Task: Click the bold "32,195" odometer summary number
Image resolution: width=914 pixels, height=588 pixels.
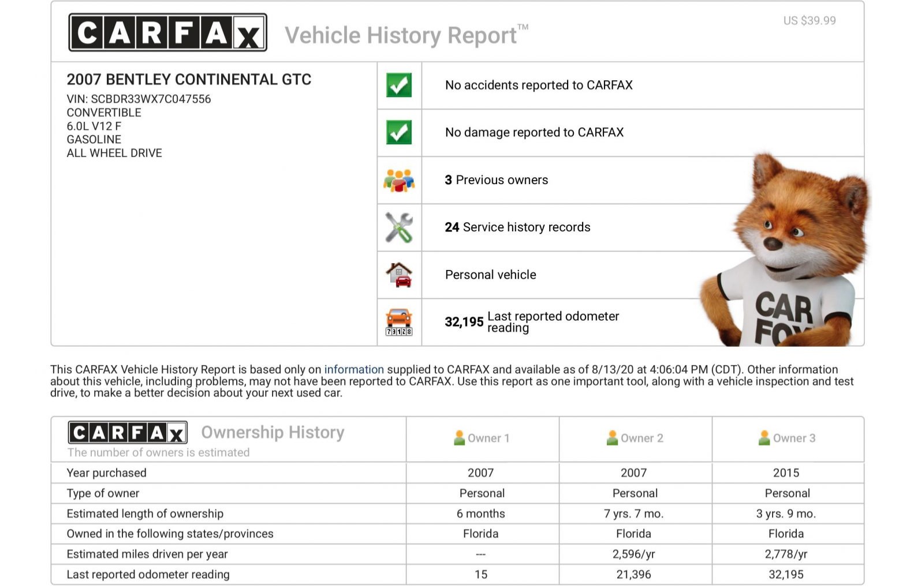Action: 464,322
